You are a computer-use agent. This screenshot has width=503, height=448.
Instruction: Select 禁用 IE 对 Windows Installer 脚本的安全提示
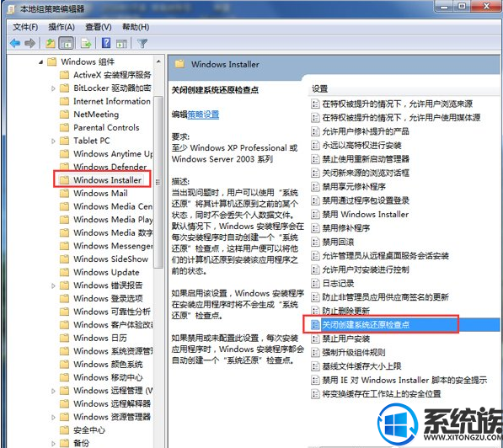(404, 380)
